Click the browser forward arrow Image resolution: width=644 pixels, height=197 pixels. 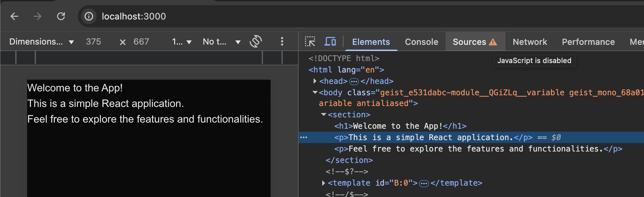coord(38,16)
